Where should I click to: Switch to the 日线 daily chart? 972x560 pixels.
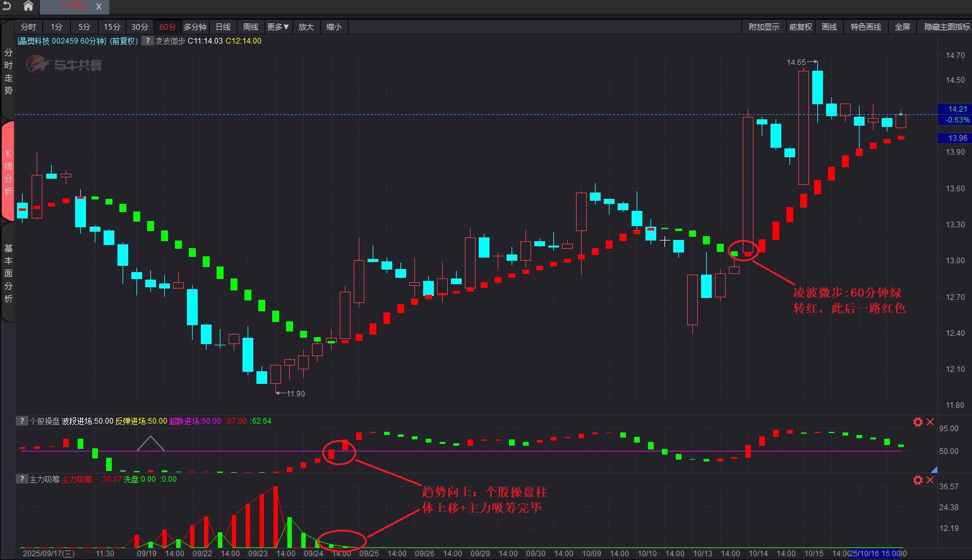click(x=223, y=27)
